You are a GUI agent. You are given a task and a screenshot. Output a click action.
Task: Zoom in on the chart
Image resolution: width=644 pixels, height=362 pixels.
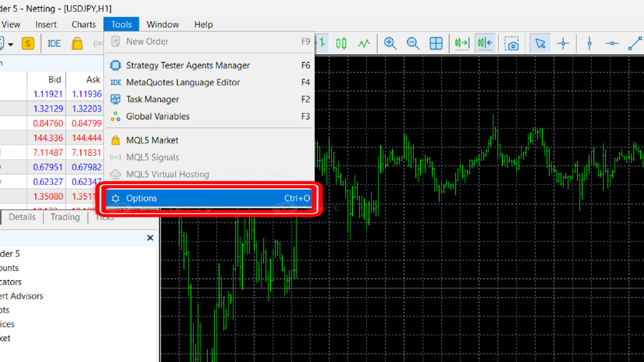[390, 43]
